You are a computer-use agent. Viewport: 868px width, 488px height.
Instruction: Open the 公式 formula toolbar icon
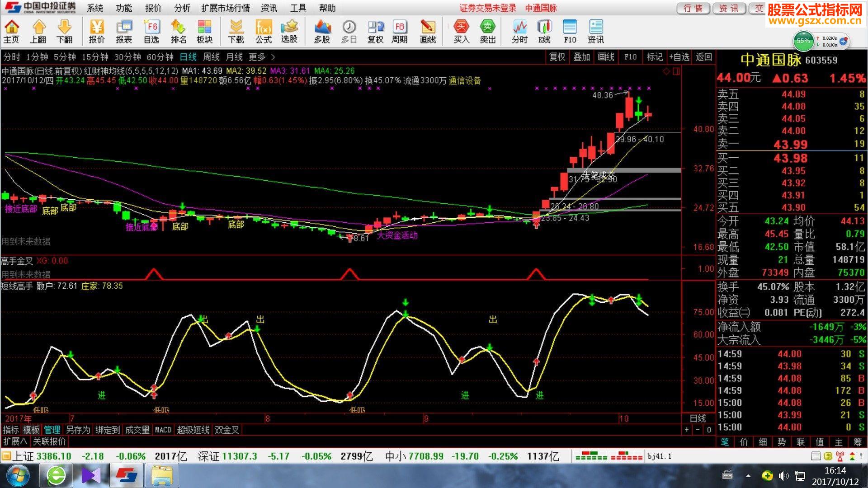(264, 32)
